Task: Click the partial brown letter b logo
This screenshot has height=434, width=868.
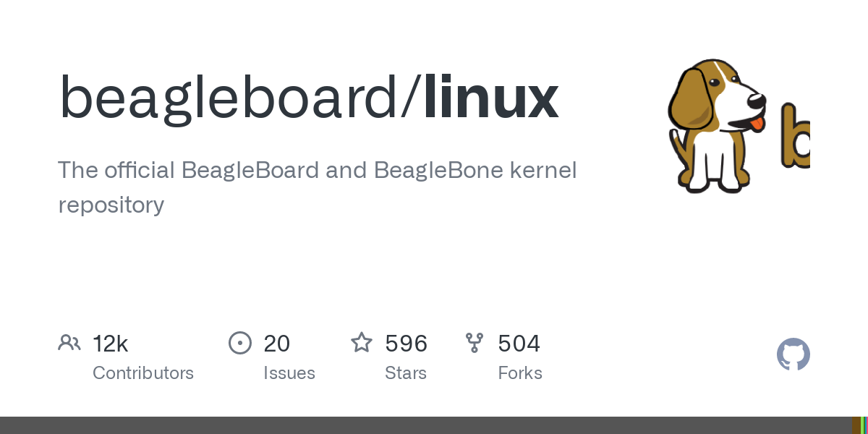Action: tap(796, 137)
